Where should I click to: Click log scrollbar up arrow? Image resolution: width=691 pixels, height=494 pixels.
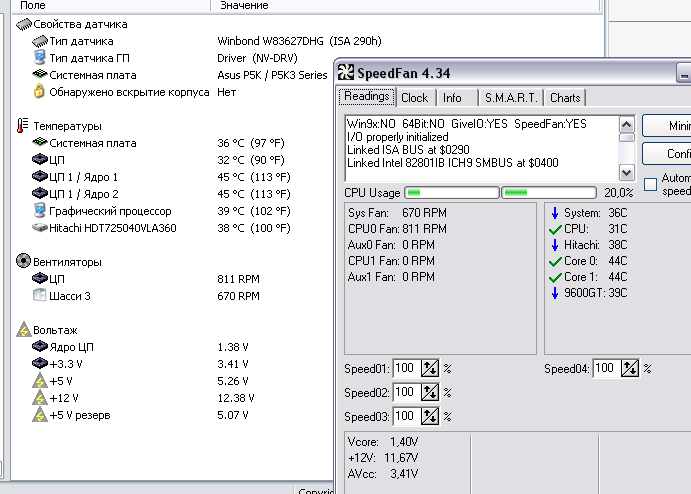[626, 125]
